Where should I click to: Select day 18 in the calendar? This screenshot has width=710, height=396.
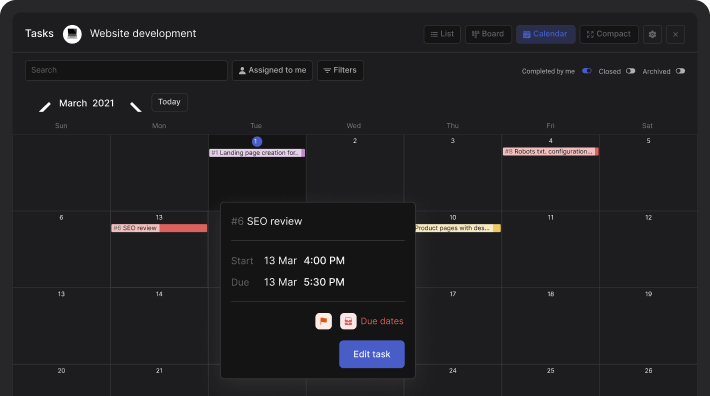coord(551,294)
